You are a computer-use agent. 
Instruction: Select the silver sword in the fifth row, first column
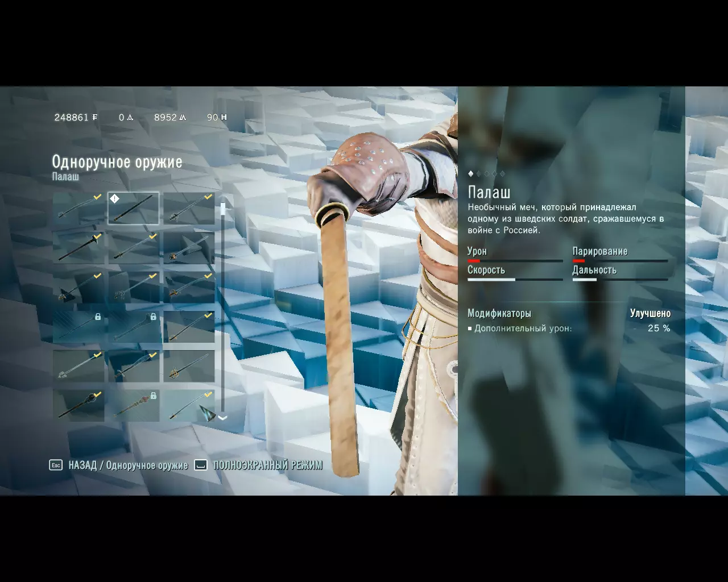[78, 366]
